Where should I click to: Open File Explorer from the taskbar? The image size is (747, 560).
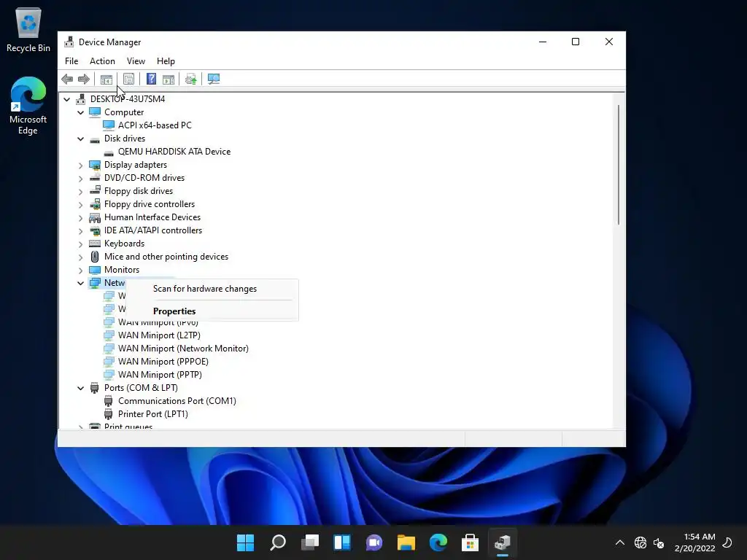click(406, 542)
